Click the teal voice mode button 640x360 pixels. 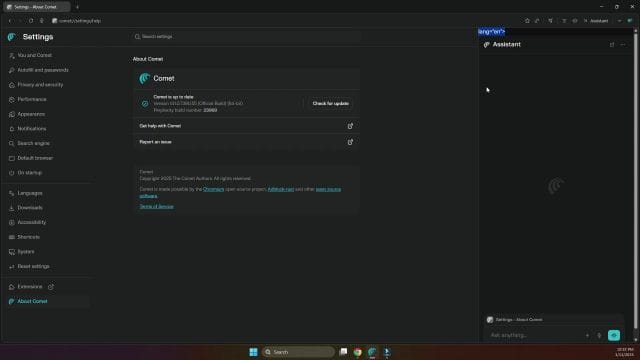(614, 336)
